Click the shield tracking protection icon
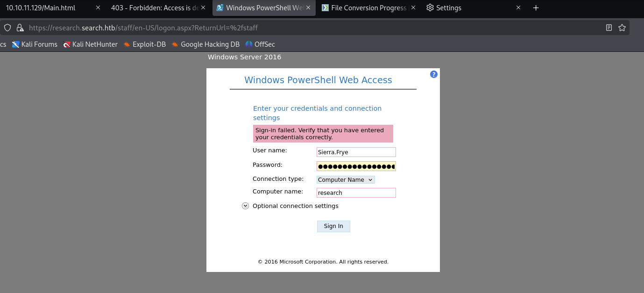 tap(7, 28)
